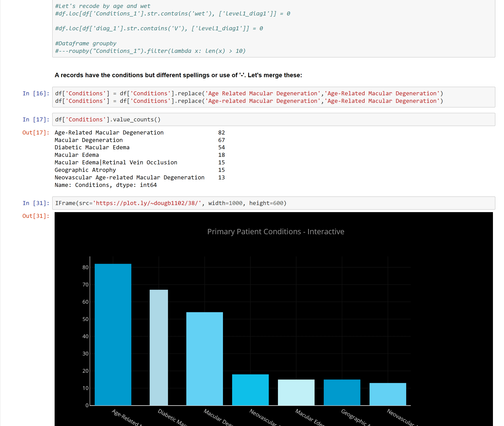The height and width of the screenshot is (426, 504).
Task: Click the 'Age-Related' x-axis label
Action: pyautogui.click(x=125, y=417)
